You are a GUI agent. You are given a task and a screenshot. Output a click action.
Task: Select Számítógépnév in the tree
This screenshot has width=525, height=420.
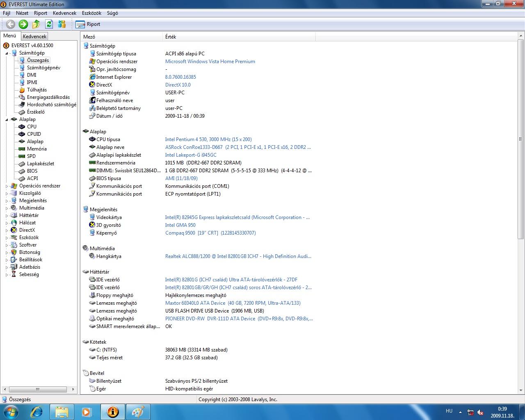coord(43,68)
